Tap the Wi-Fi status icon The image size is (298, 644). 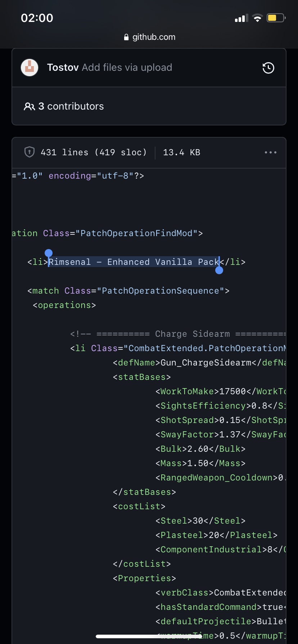click(x=257, y=18)
